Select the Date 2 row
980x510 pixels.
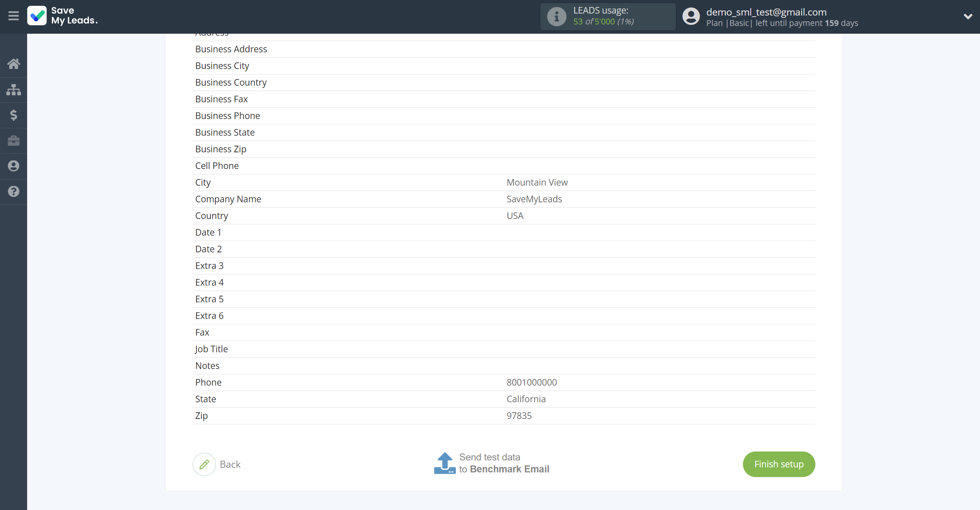click(x=504, y=249)
